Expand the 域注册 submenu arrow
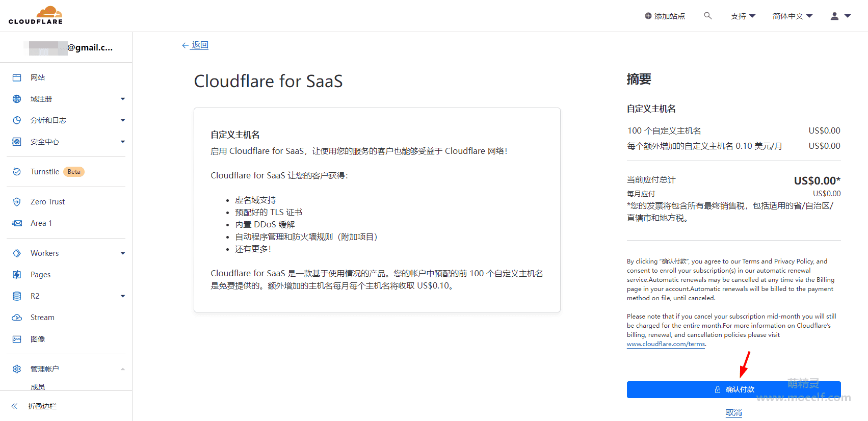 click(x=123, y=99)
